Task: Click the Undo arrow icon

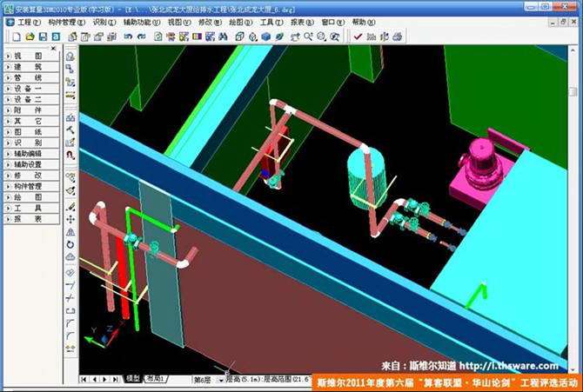Action: click(x=128, y=37)
